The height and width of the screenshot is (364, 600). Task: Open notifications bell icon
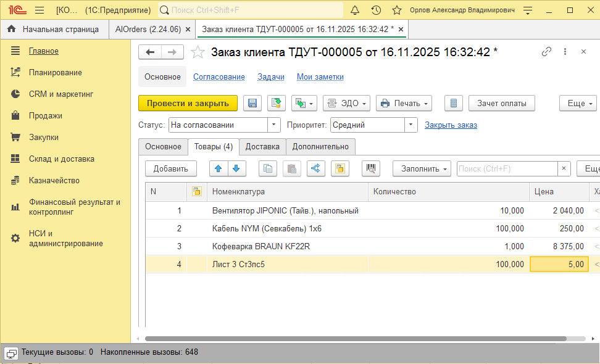355,10
